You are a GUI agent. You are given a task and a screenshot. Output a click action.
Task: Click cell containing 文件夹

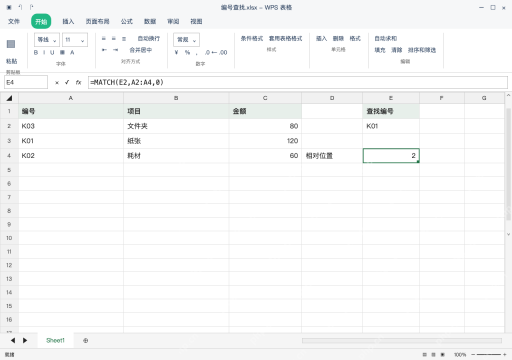click(176, 126)
